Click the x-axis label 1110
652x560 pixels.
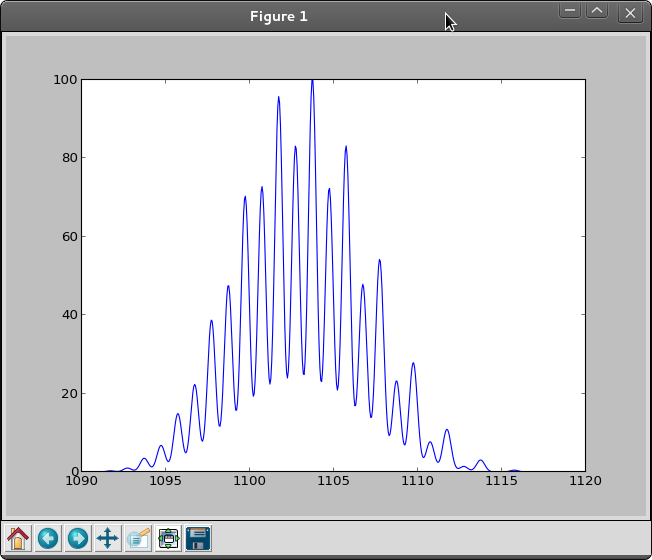[417, 481]
